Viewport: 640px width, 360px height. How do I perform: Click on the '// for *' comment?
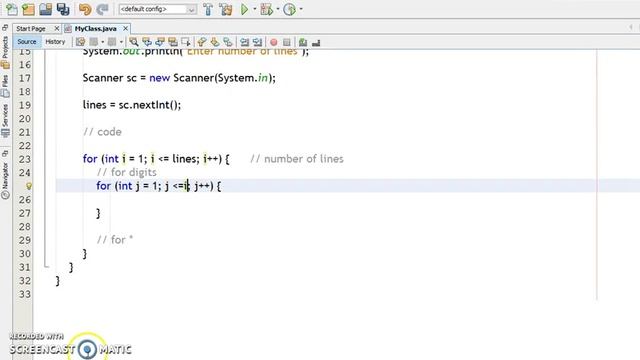click(115, 240)
